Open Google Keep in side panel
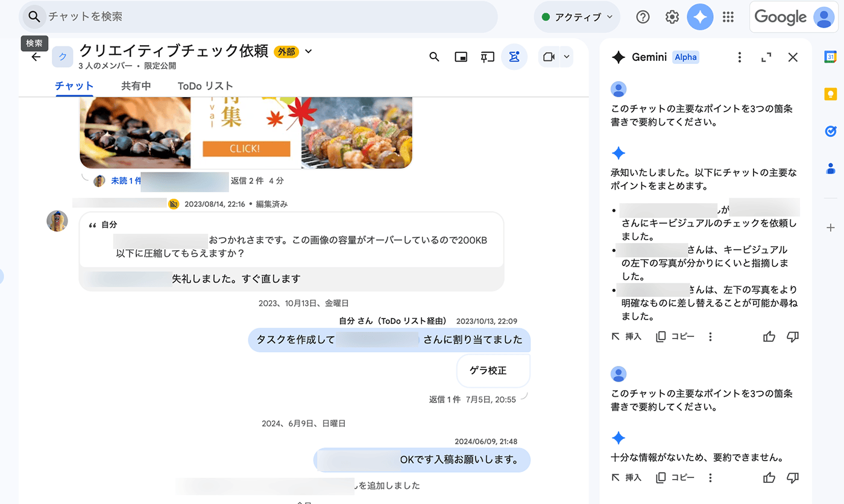 coord(830,94)
